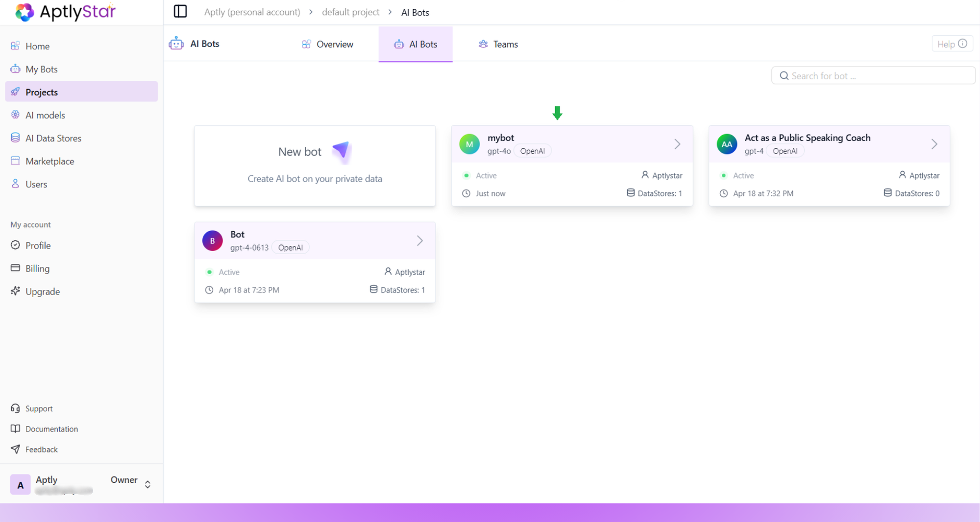Viewport: 980px width, 522px height.
Task: Click the Help info circle icon
Action: pos(962,44)
